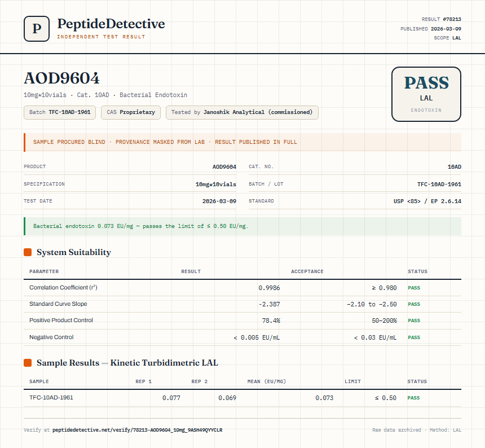Select the AOD9604 product heading

coord(62,78)
